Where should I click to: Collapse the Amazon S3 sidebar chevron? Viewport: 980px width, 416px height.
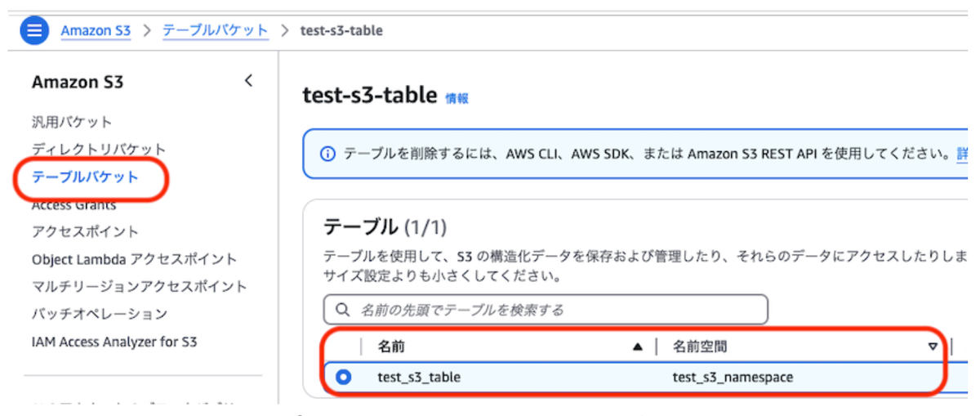click(248, 81)
